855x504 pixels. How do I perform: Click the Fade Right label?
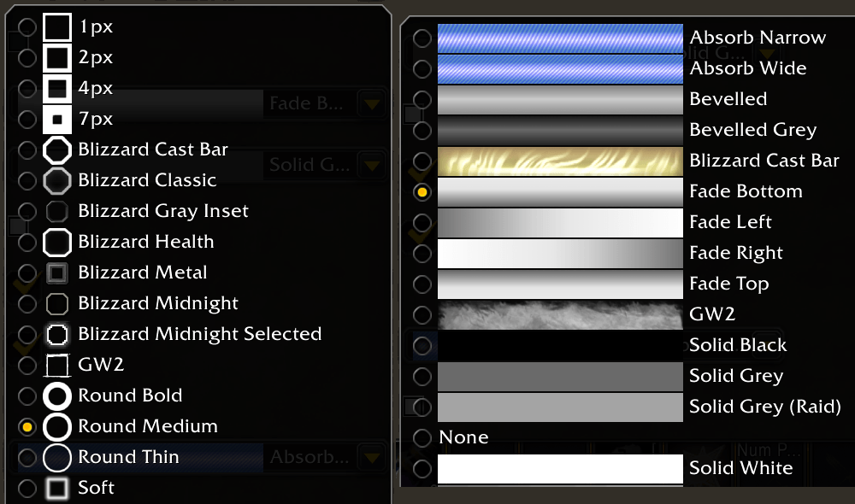click(x=736, y=253)
